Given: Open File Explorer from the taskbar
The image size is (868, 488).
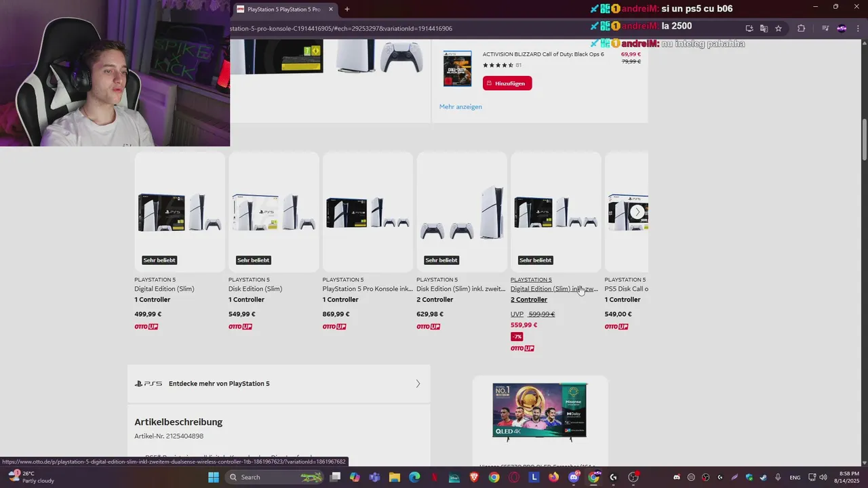Looking at the screenshot, I should click(x=394, y=477).
